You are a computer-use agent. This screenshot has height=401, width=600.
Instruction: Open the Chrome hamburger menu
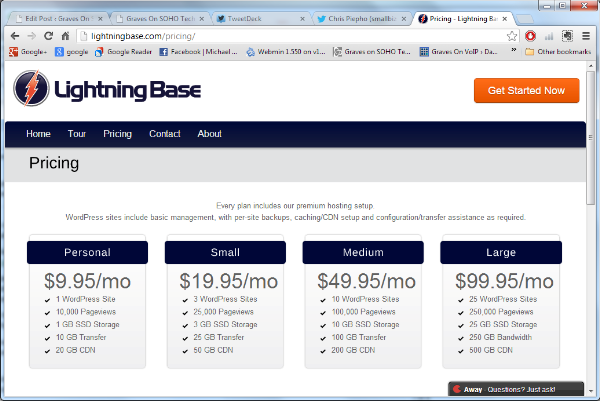(x=586, y=36)
